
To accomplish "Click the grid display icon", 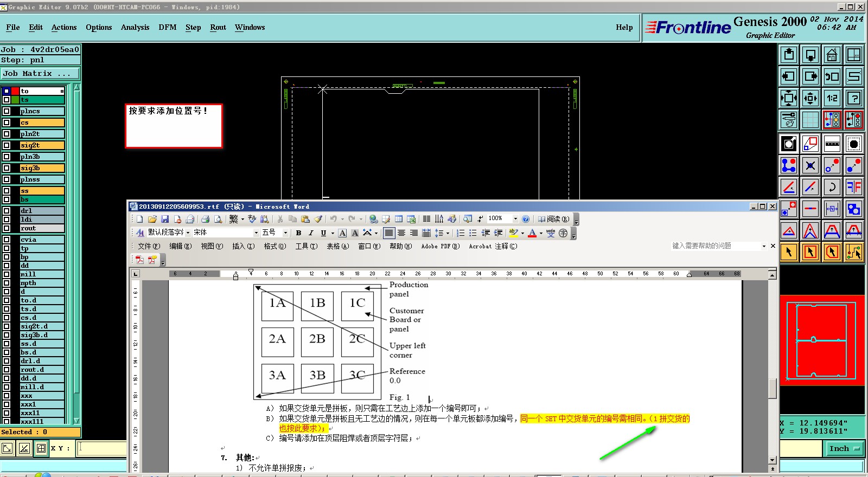I will [810, 120].
